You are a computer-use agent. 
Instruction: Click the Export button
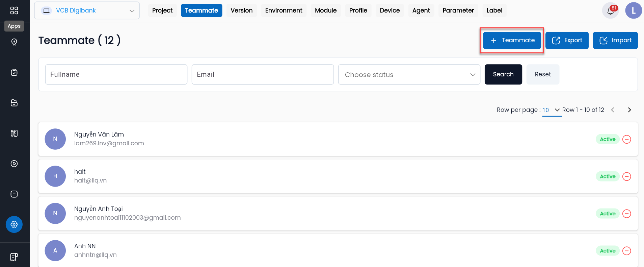[567, 40]
